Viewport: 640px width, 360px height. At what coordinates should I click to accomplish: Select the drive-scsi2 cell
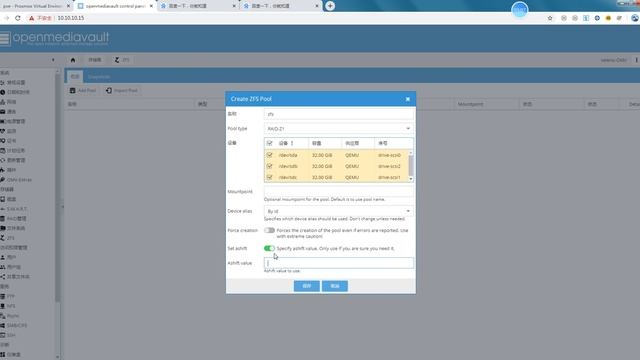click(x=389, y=166)
